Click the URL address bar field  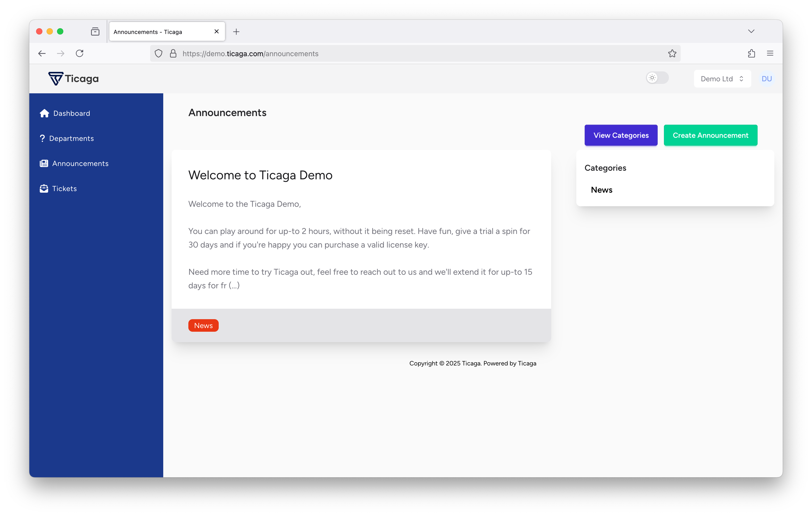click(405, 54)
